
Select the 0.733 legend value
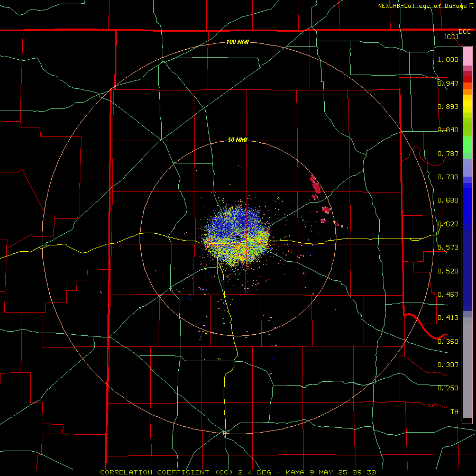(448, 177)
